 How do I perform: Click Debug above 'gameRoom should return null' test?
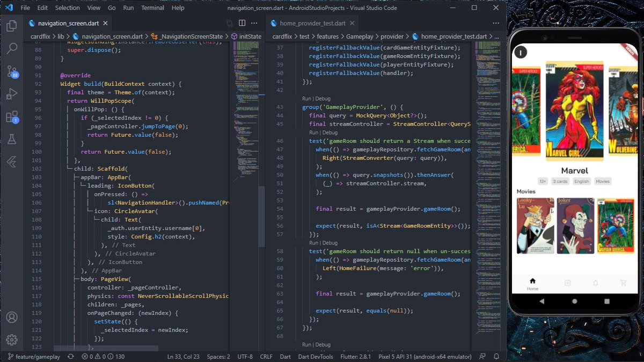click(330, 242)
